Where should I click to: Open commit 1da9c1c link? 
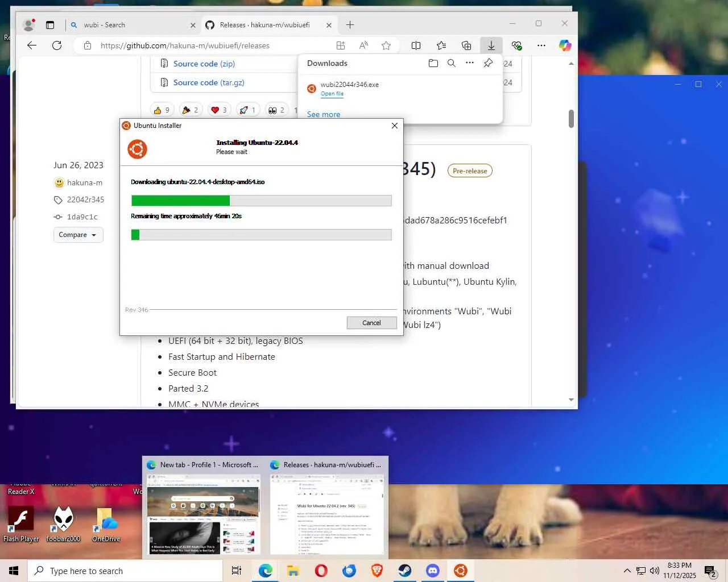tap(82, 217)
